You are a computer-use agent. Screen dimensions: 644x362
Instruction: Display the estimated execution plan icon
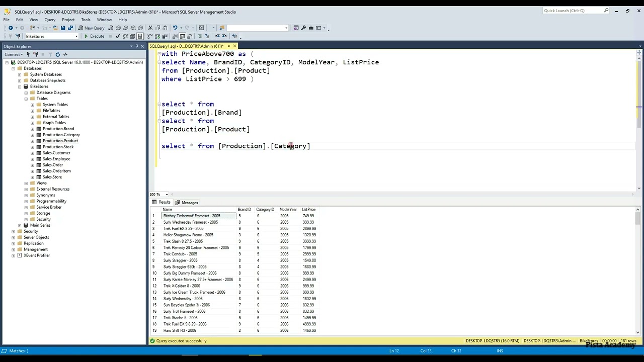click(x=125, y=36)
